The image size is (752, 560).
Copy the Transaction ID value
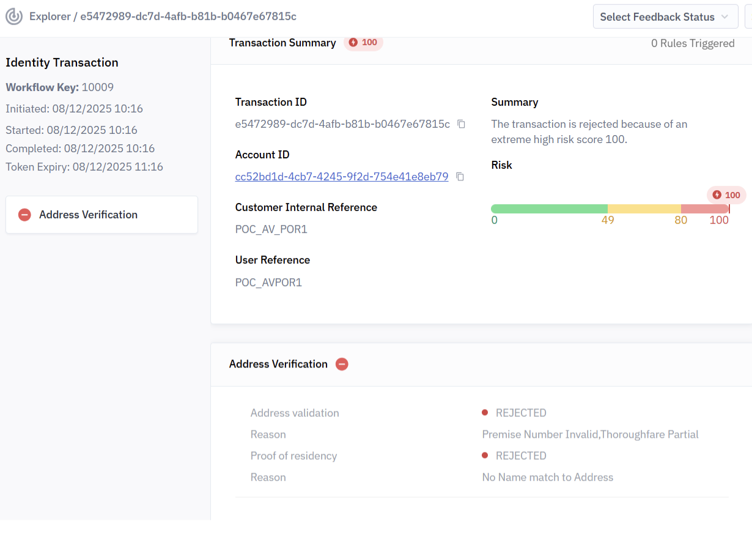tap(462, 124)
